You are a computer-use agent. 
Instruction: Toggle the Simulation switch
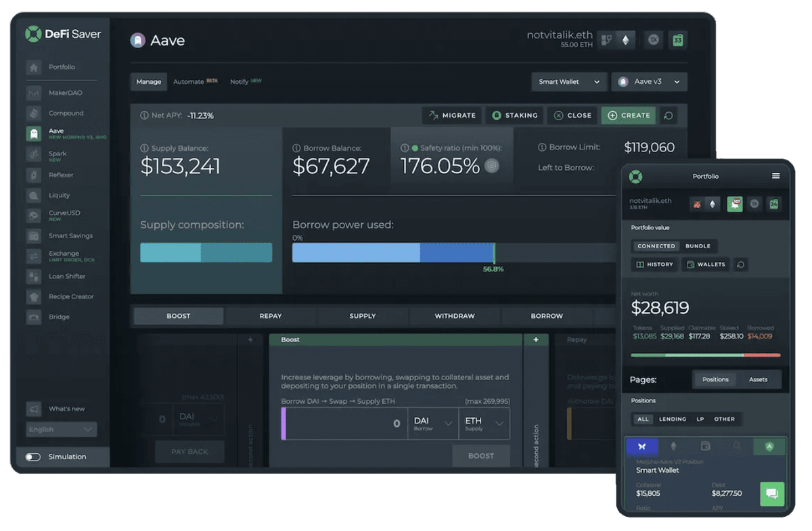pyautogui.click(x=33, y=457)
